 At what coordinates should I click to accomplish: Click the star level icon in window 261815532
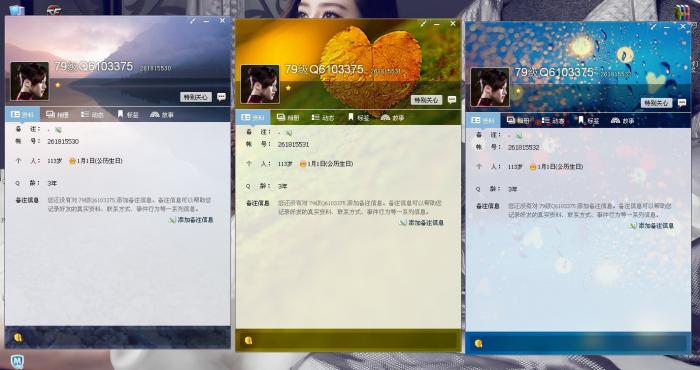click(518, 91)
